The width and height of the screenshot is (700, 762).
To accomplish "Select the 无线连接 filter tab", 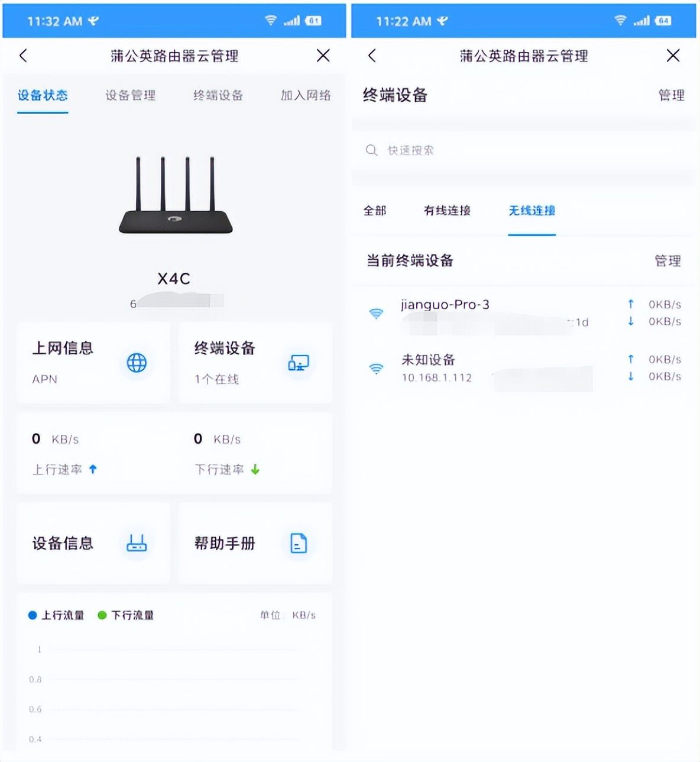I will click(x=532, y=211).
